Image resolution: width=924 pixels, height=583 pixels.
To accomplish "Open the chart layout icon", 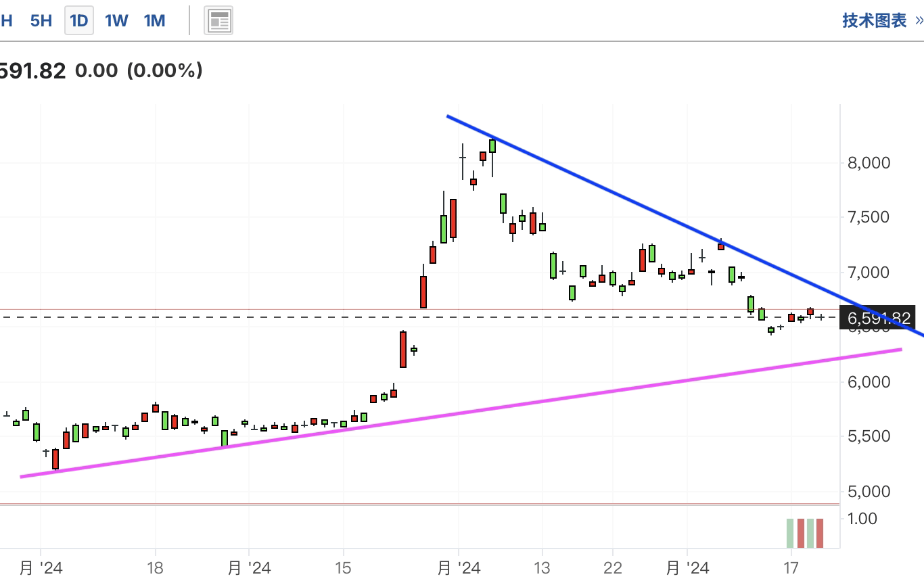I will [x=218, y=21].
